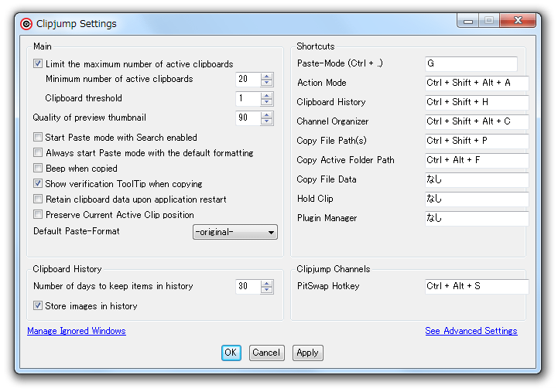Click the Plugin Manager hotkey field
This screenshot has height=392, width=558.
pyautogui.click(x=477, y=218)
